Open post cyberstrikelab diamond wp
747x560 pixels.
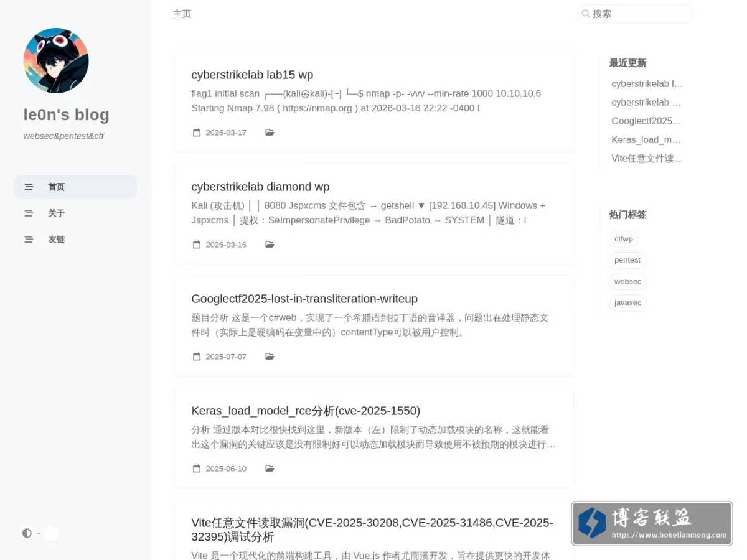tap(260, 187)
